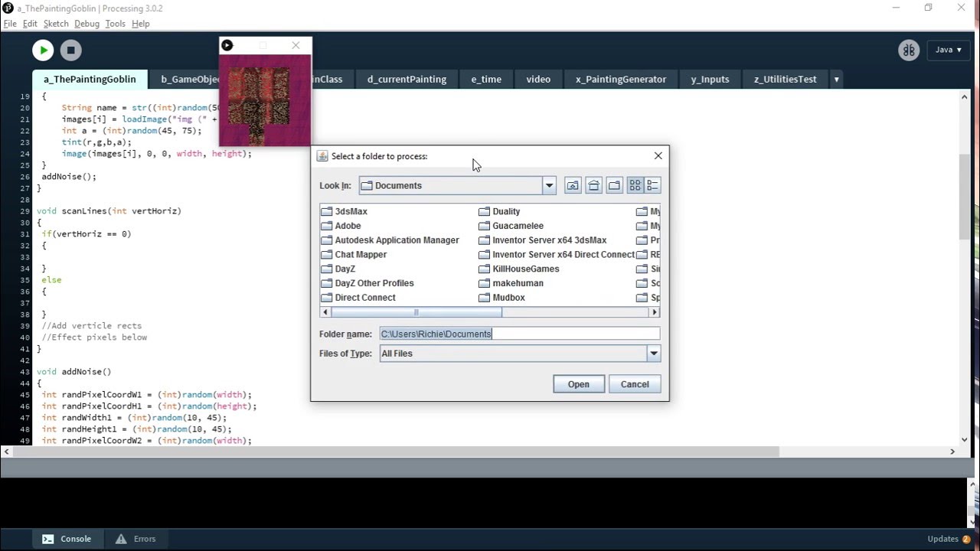
Task: Click the Updates notification
Action: (949, 539)
